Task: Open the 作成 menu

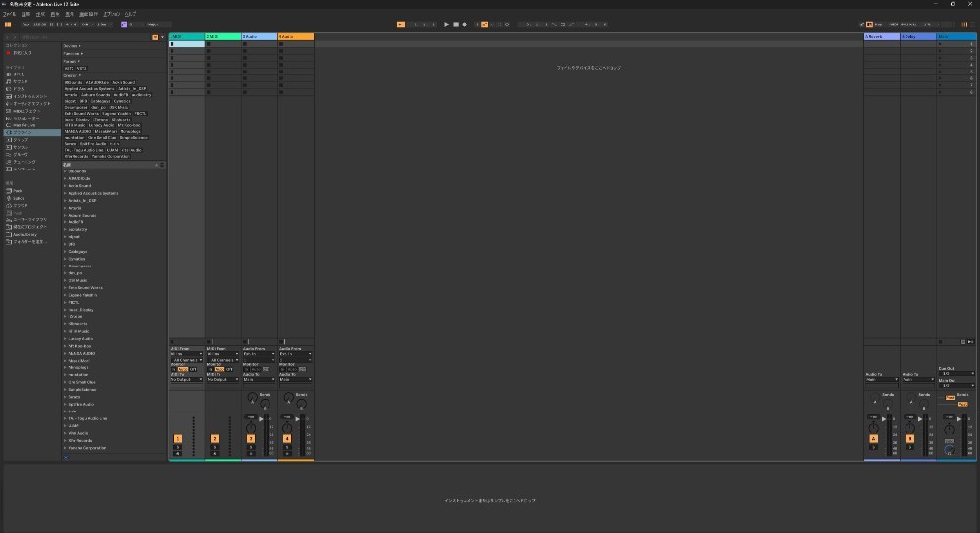Action: coord(40,14)
